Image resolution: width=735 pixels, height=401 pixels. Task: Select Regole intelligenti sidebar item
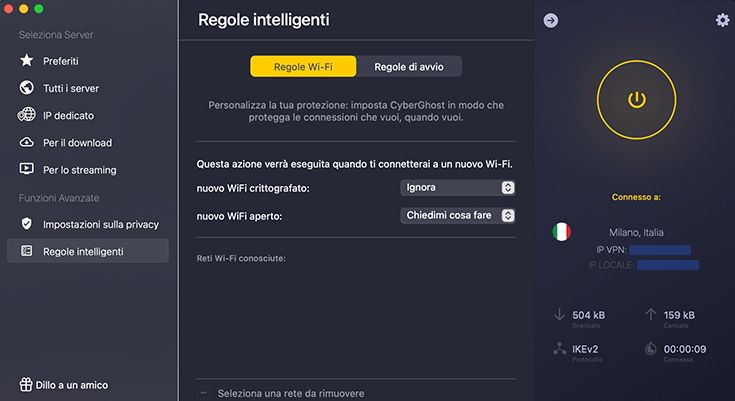[x=88, y=251]
